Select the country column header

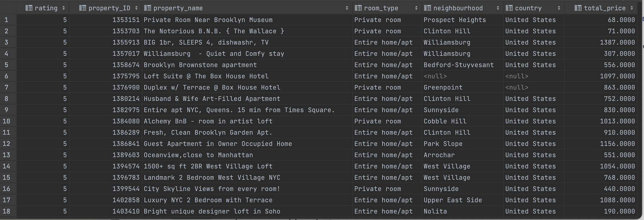[x=528, y=8]
